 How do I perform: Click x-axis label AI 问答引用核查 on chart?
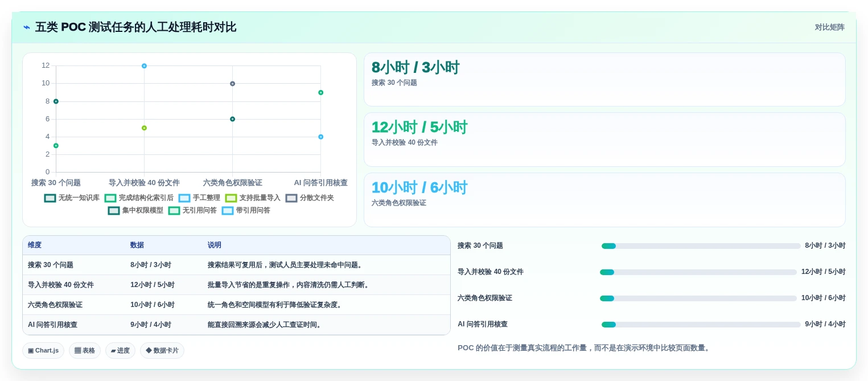click(320, 183)
